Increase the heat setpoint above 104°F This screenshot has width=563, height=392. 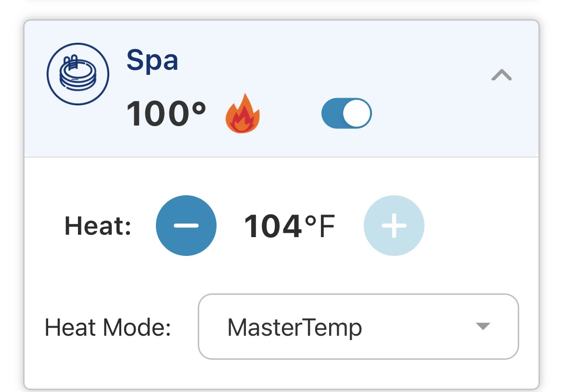[x=394, y=226]
